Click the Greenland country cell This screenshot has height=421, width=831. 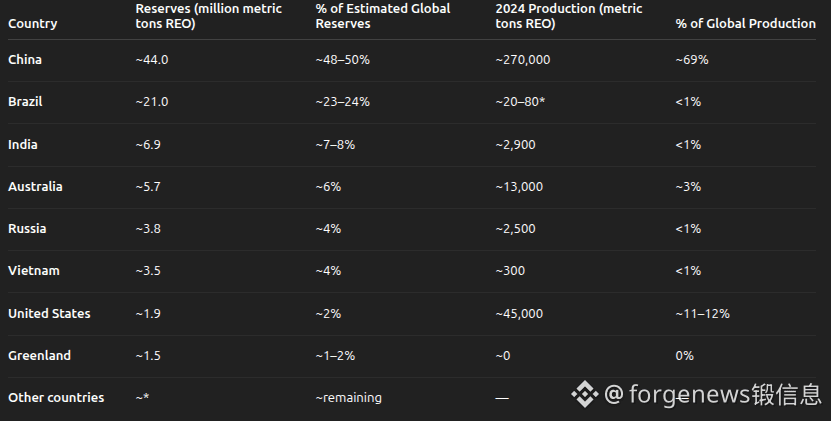click(x=39, y=355)
